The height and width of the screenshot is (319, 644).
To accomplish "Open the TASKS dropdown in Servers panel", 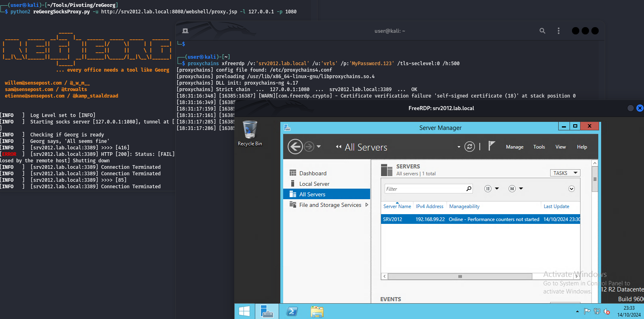I will point(565,173).
